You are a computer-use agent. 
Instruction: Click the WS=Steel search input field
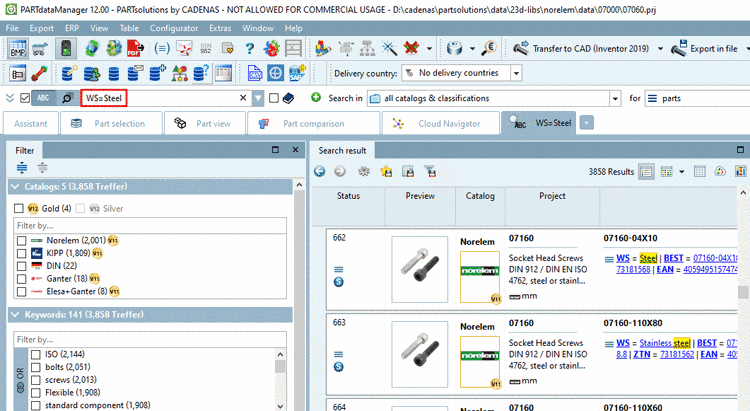click(x=165, y=98)
